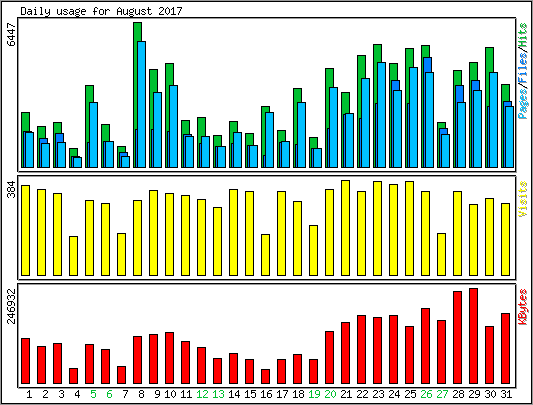Select green weekend day label 12
This screenshot has height=405, width=533.
(202, 394)
